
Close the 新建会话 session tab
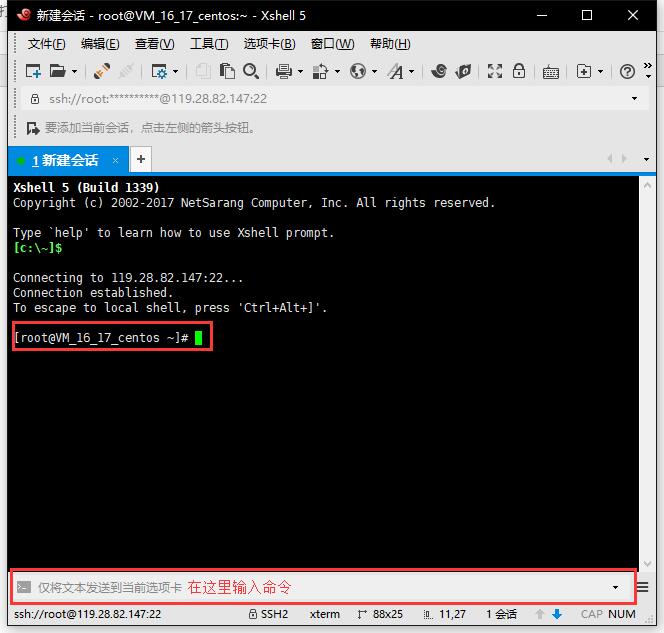pyautogui.click(x=116, y=160)
